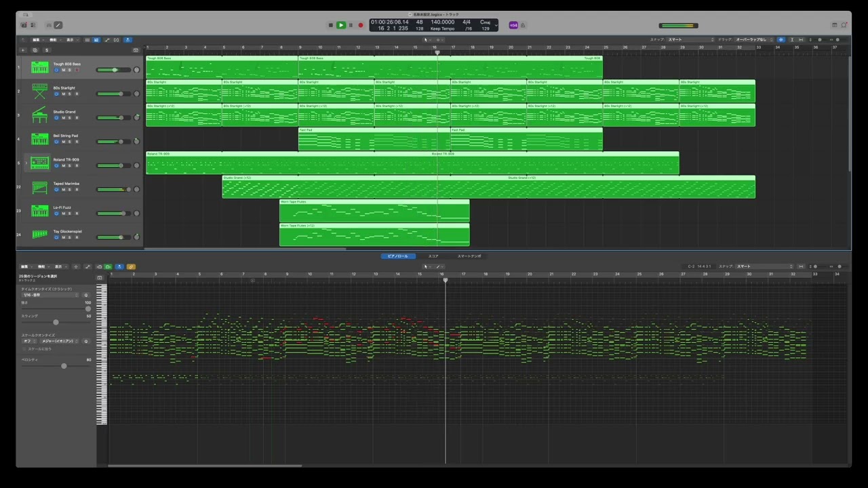Open the 編集 menu in tracks area

point(37,39)
